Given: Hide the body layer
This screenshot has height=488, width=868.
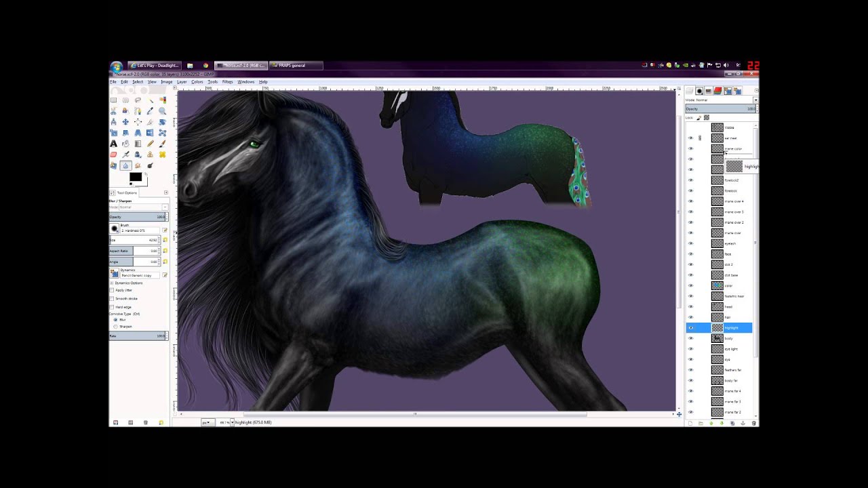Looking at the screenshot, I should click(691, 338).
